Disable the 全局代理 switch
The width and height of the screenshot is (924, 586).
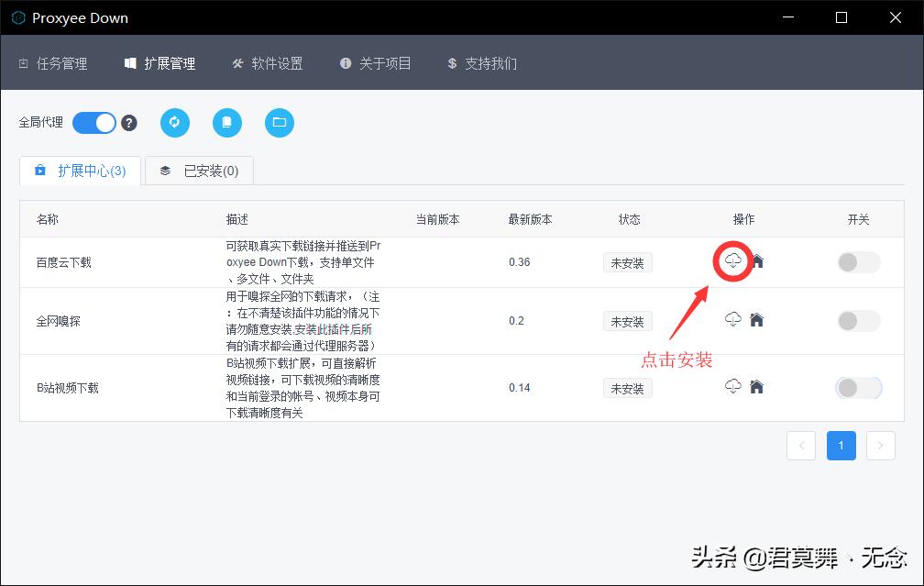94,122
